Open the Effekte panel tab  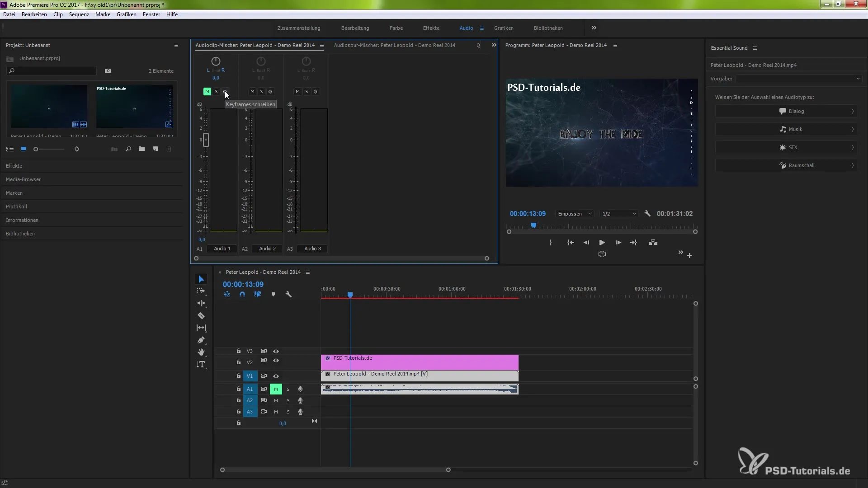14,166
